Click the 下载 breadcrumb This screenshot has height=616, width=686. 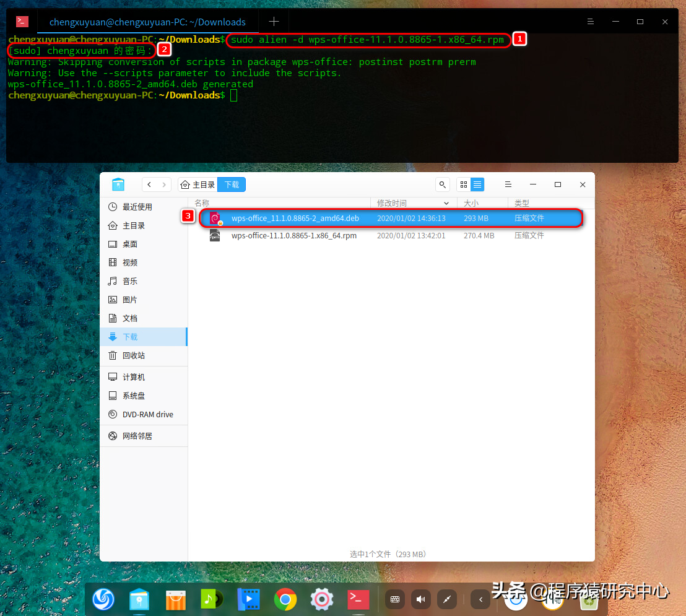click(232, 184)
